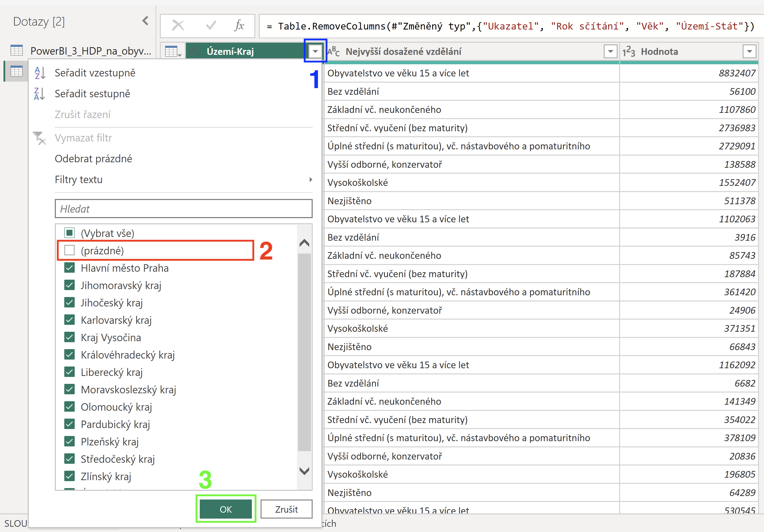This screenshot has width=764, height=532.
Task: Uncheck Plzeňský kraj
Action: coord(69,441)
